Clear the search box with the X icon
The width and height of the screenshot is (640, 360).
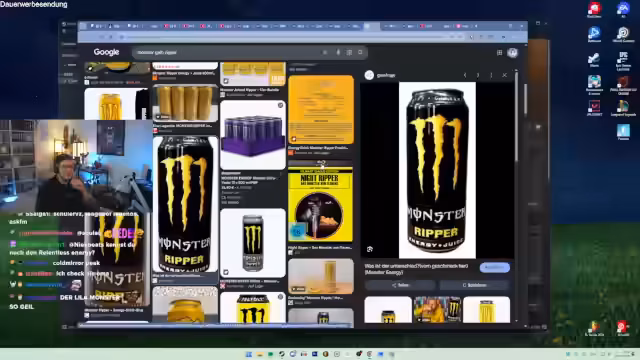pyautogui.click(x=325, y=52)
